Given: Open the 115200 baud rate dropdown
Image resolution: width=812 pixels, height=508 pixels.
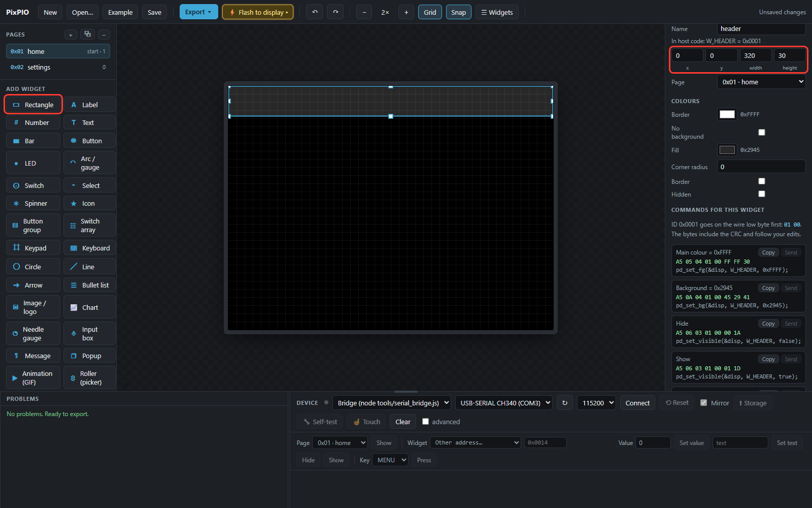Looking at the screenshot, I should point(596,403).
